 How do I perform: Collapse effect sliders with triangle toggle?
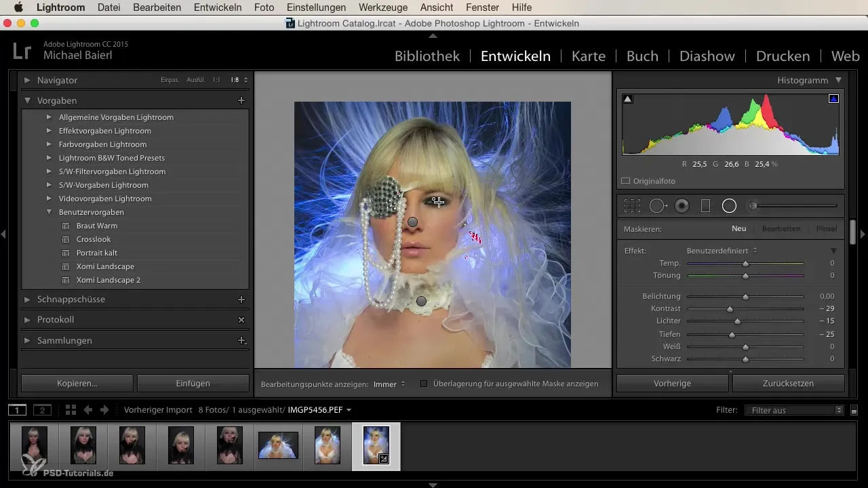click(x=833, y=251)
